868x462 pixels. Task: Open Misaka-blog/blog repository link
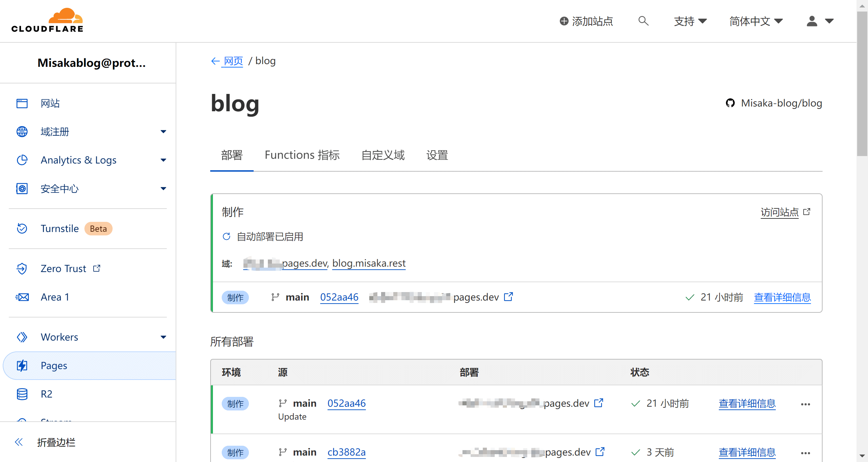coord(781,103)
